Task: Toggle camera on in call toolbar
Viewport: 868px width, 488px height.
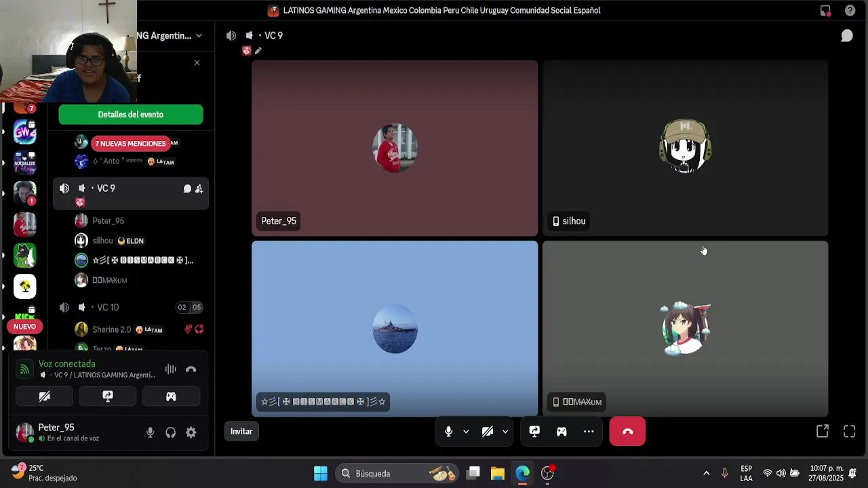Action: tap(488, 431)
